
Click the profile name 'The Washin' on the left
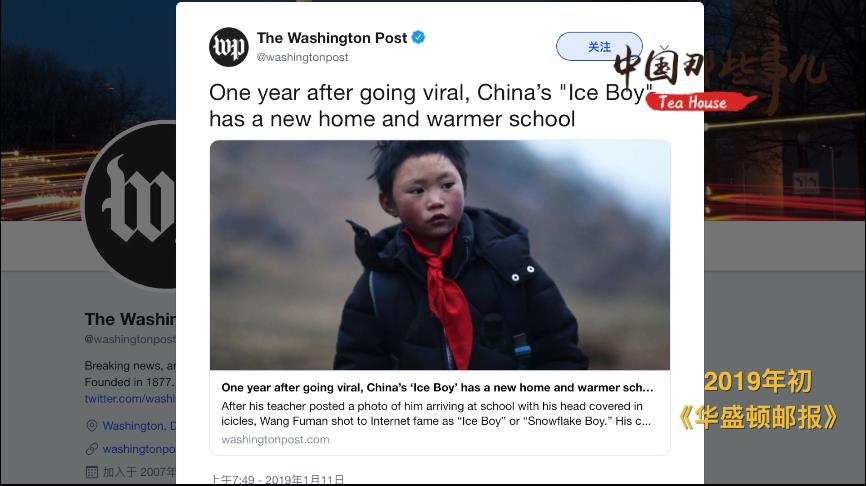pos(130,319)
